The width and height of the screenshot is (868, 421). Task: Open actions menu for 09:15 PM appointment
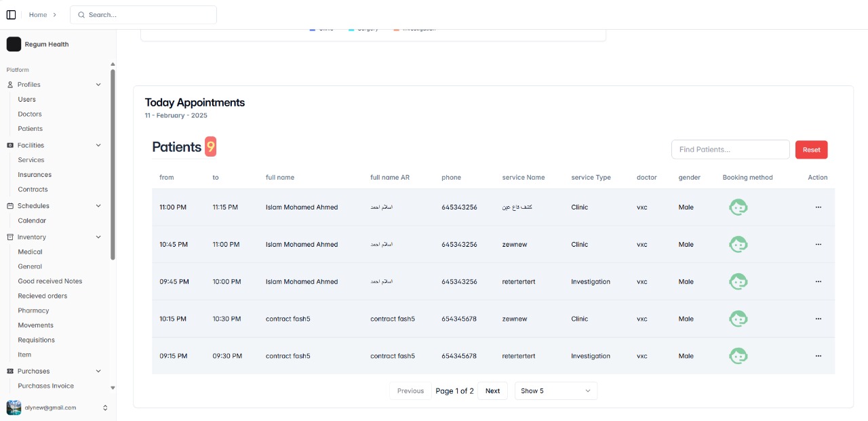(x=818, y=356)
